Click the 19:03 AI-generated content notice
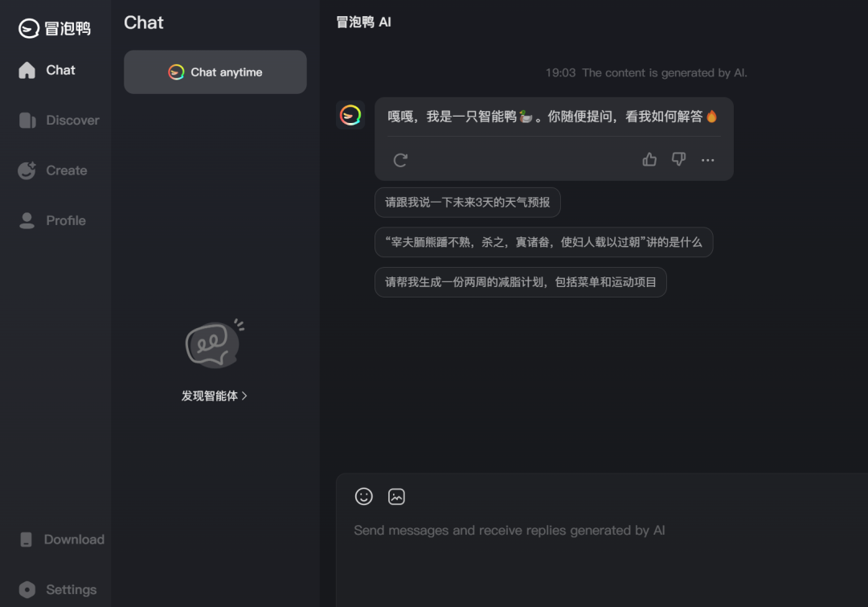The width and height of the screenshot is (868, 607). pyautogui.click(x=646, y=72)
